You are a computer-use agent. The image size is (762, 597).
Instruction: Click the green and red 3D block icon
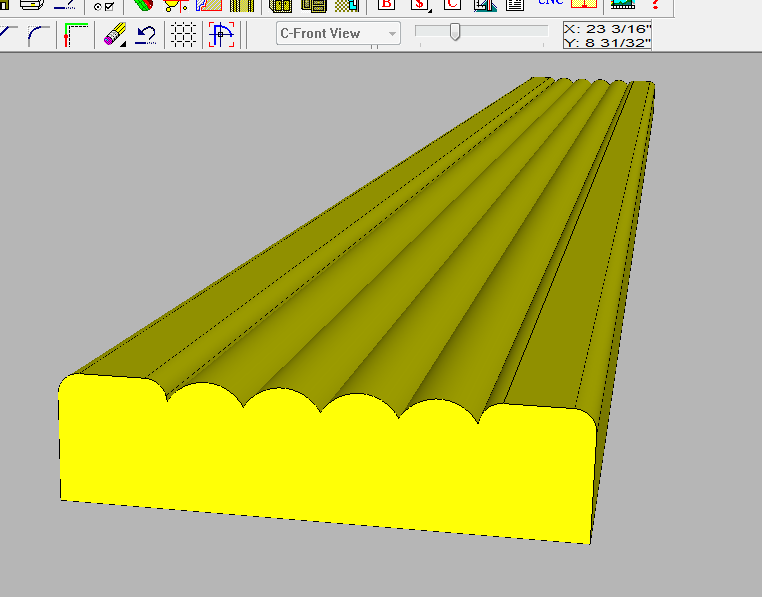(143, 4)
